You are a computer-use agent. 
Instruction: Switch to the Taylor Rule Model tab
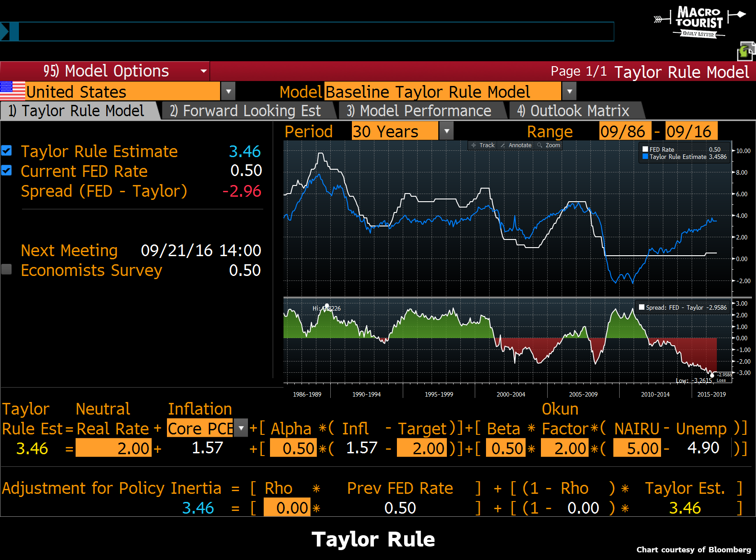[80, 111]
